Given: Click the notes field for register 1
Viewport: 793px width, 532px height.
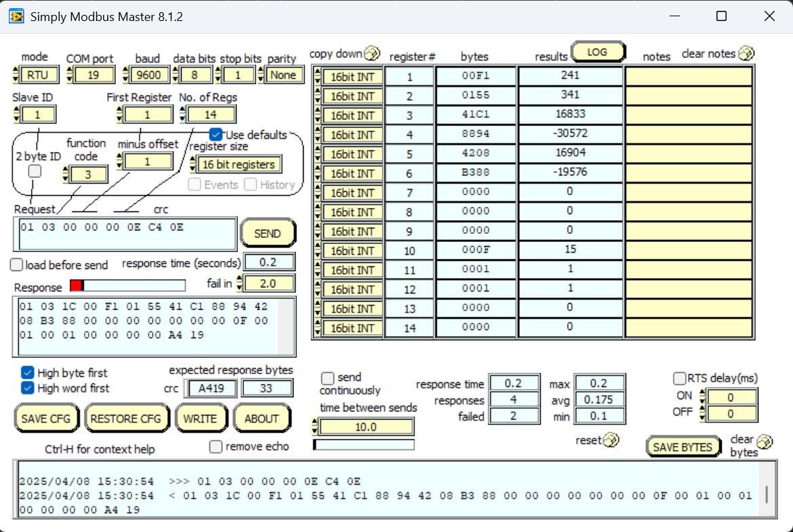Looking at the screenshot, I should (x=688, y=77).
